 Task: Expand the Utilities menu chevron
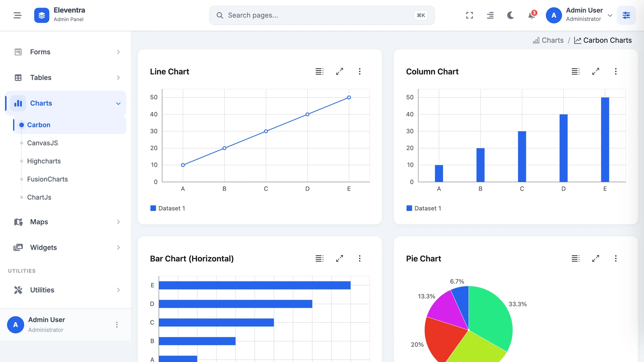click(x=118, y=290)
